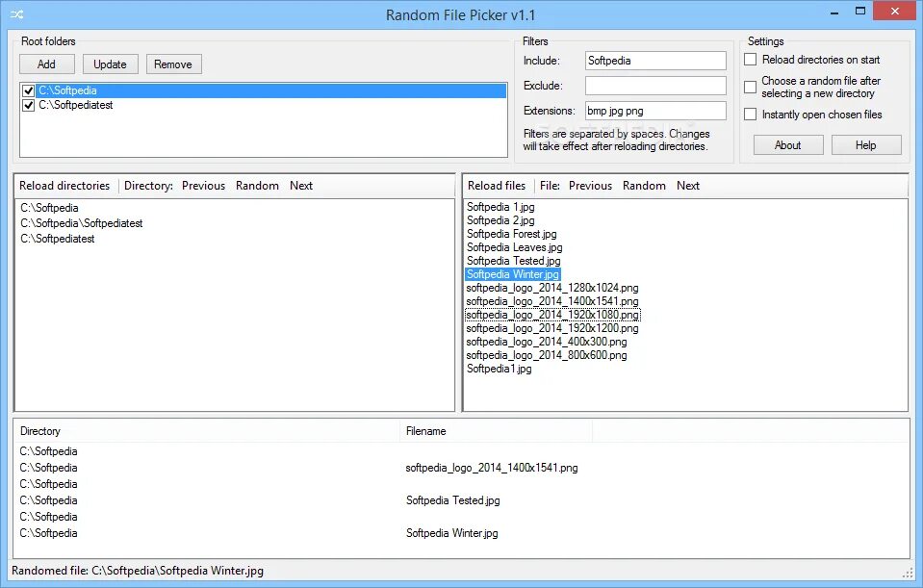Image resolution: width=923 pixels, height=588 pixels.
Task: Click the Include filter field
Action: click(x=655, y=61)
